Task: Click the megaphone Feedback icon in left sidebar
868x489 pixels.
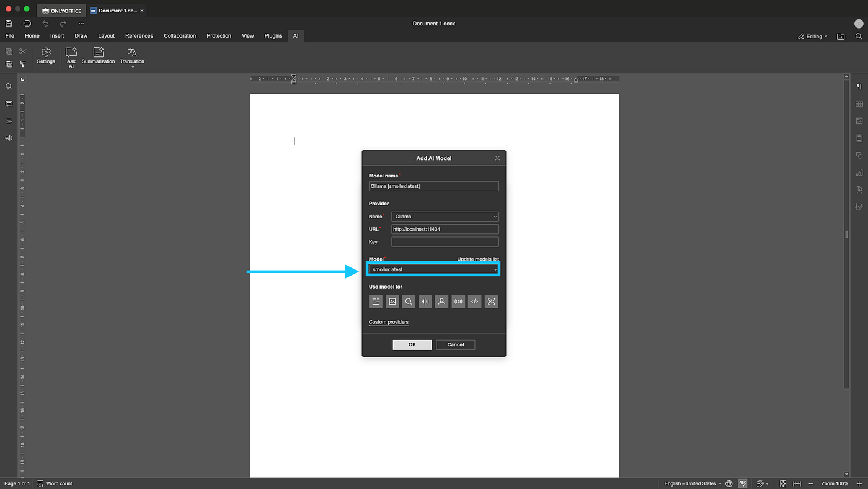Action: coord(9,138)
